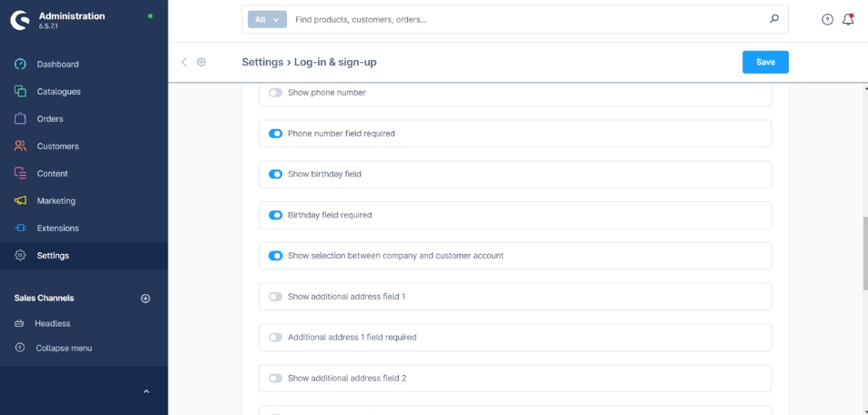This screenshot has width=868, height=415.
Task: Click the Save button
Action: click(x=765, y=62)
